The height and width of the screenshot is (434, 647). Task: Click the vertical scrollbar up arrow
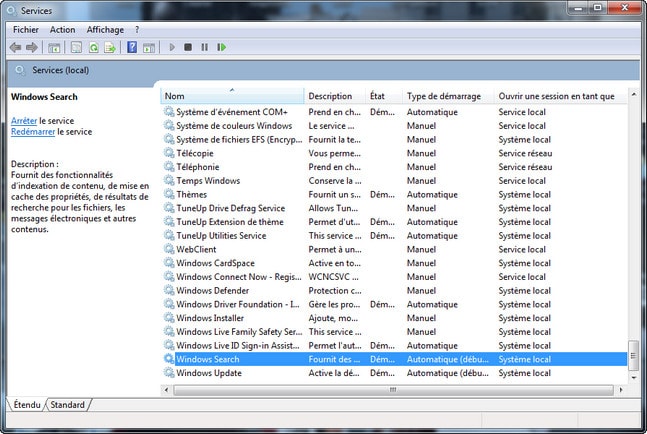[633, 94]
